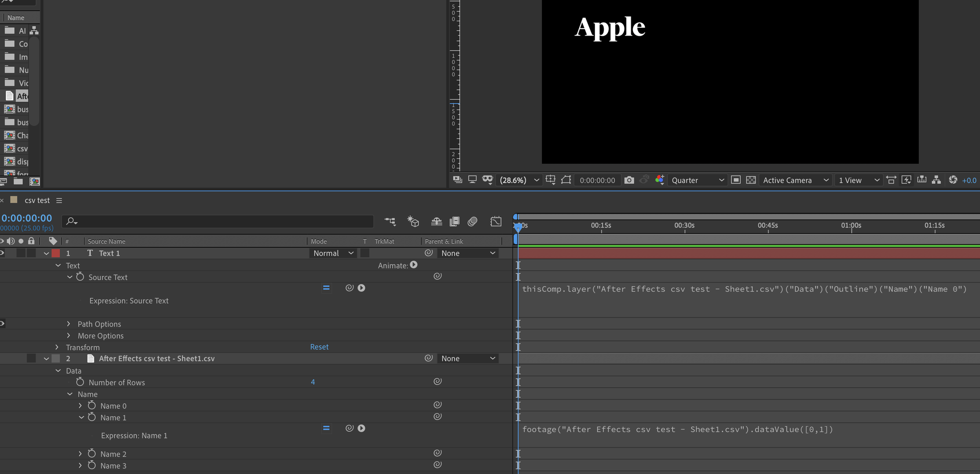Toggle the lock switch for CSV layer 2
This screenshot has width=980, height=474.
[31, 358]
